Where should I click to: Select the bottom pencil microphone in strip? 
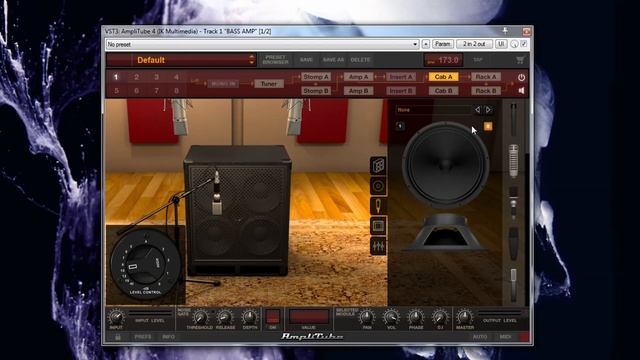click(x=513, y=284)
